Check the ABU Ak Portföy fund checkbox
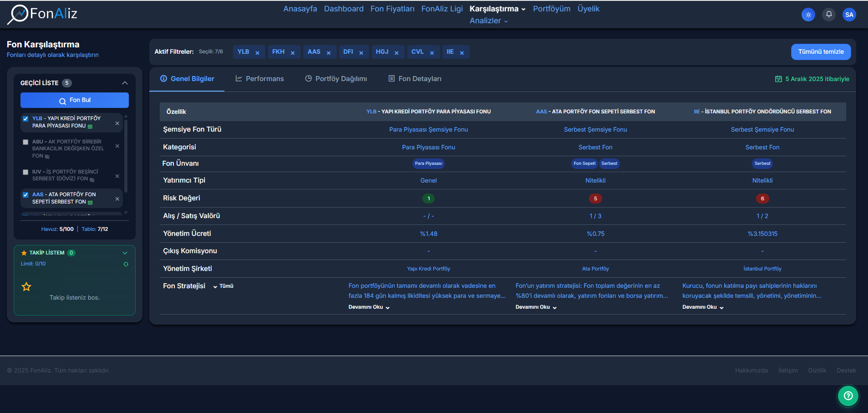Viewport: 868px width, 413px height. point(25,142)
